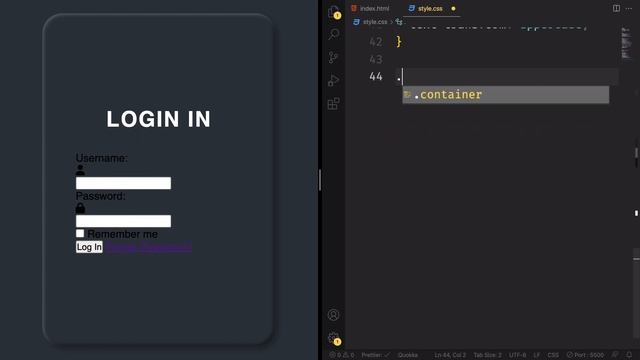Screen dimensions: 640x360
Task: Open editor More Actions ellipsis
Action: [x=629, y=8]
